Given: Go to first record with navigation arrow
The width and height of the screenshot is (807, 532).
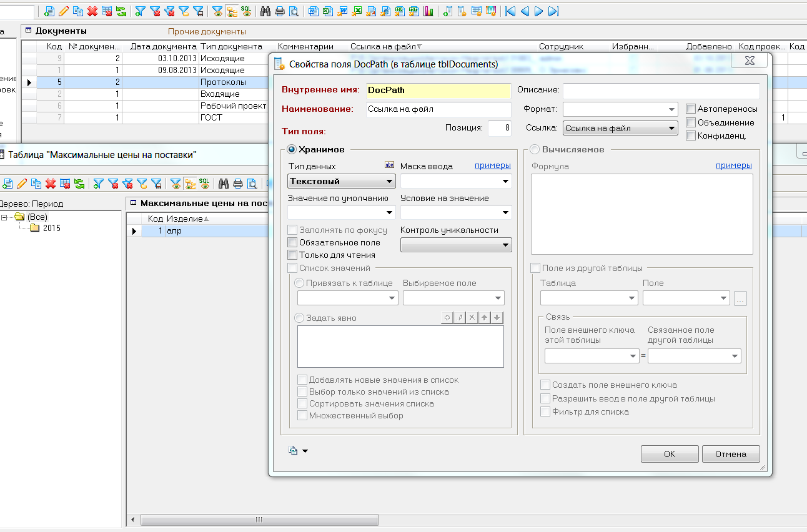Looking at the screenshot, I should click(510, 11).
